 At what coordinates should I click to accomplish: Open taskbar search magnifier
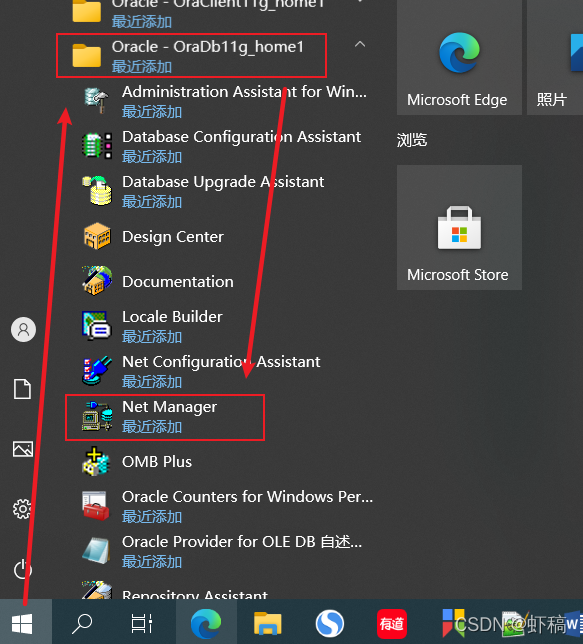click(81, 623)
